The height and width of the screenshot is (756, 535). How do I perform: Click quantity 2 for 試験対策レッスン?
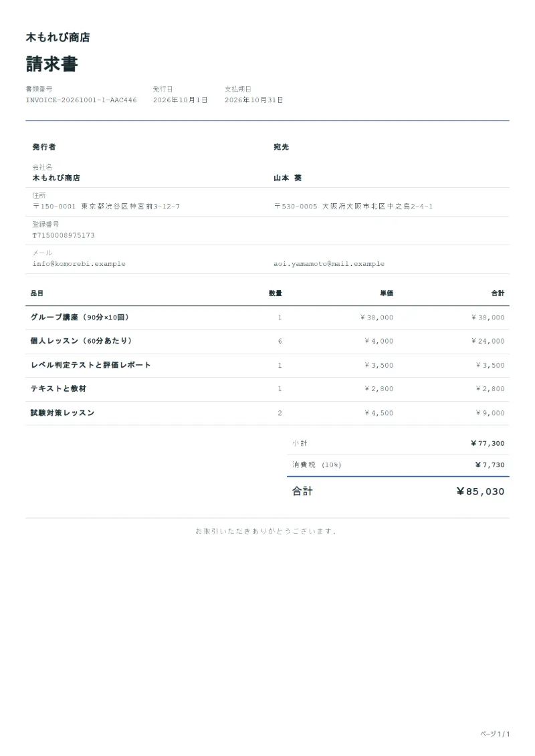coord(280,413)
